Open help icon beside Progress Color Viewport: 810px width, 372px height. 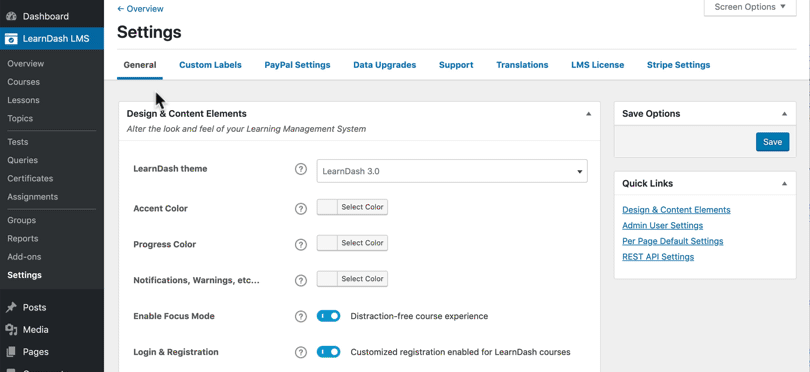301,244
